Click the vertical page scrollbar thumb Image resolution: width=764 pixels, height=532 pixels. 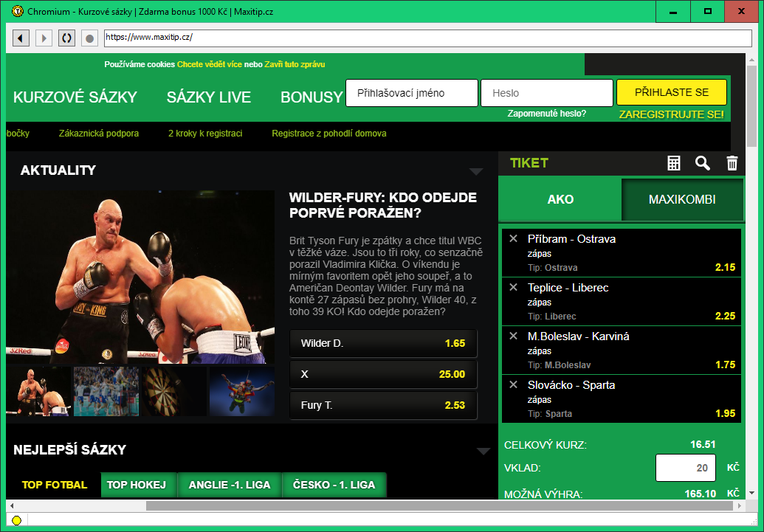[751, 106]
